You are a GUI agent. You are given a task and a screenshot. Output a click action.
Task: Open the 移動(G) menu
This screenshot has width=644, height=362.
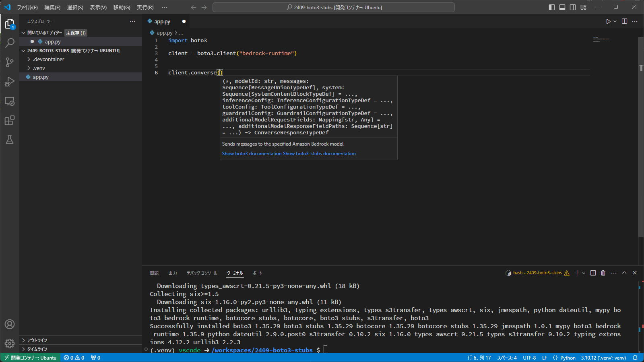122,7
